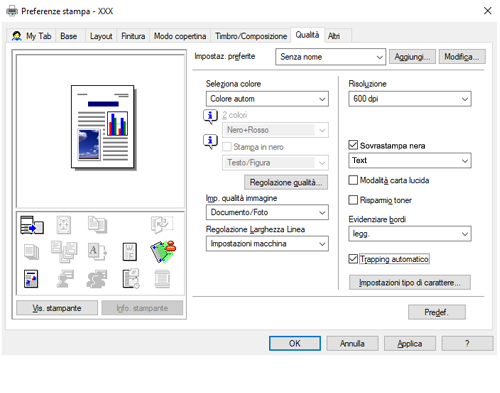The width and height of the screenshot is (500, 393).
Task: Click the Seleziona colore label text
Action: (x=233, y=84)
